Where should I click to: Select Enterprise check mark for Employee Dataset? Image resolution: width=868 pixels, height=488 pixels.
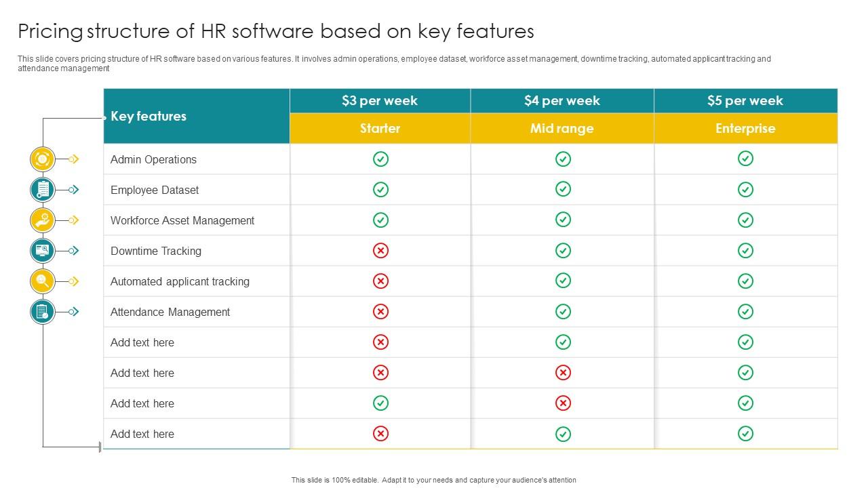click(745, 190)
